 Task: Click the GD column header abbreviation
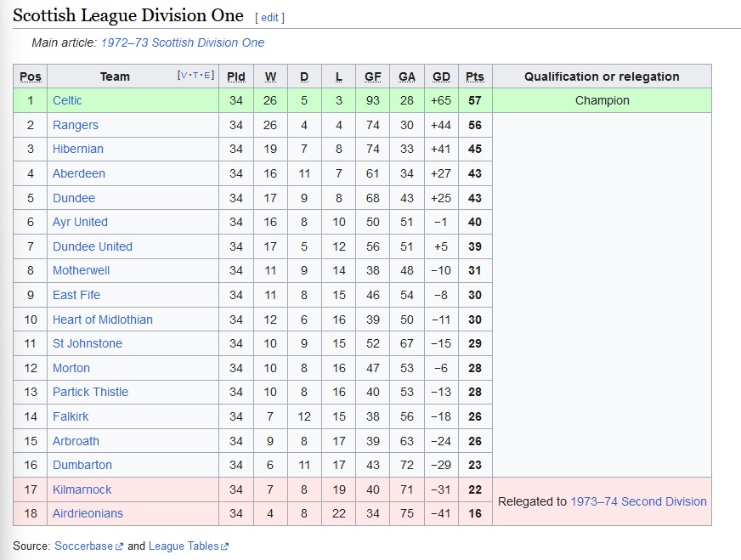point(441,76)
